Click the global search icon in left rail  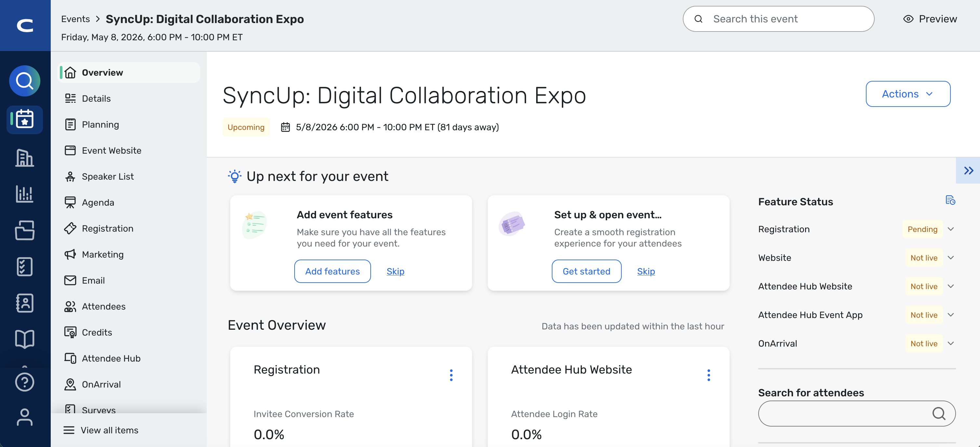point(25,81)
